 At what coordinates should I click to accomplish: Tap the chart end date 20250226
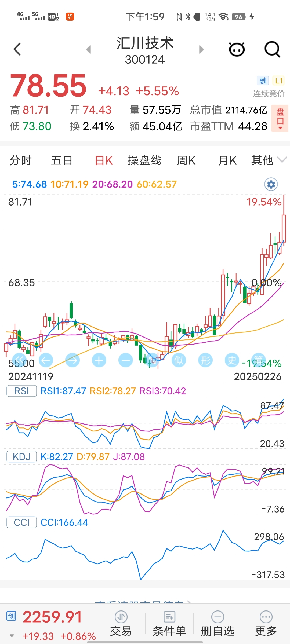(x=258, y=376)
